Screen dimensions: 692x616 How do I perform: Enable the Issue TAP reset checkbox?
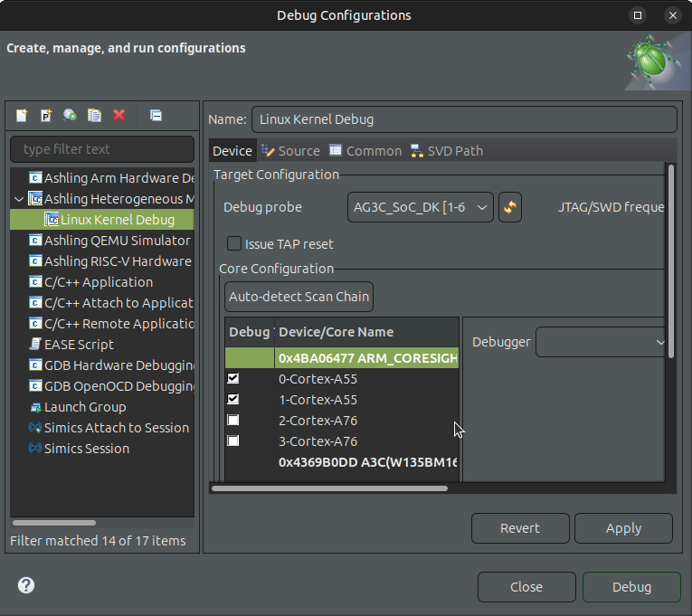(x=234, y=243)
